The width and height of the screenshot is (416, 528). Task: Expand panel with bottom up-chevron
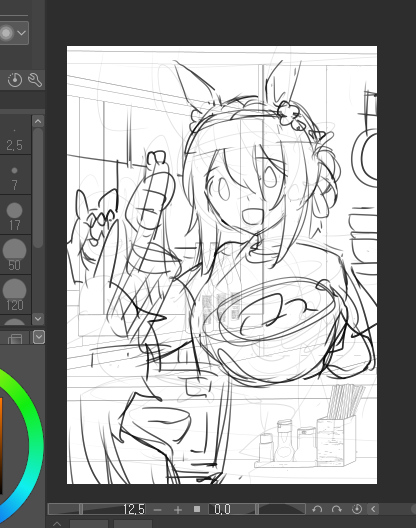[x=57, y=524]
